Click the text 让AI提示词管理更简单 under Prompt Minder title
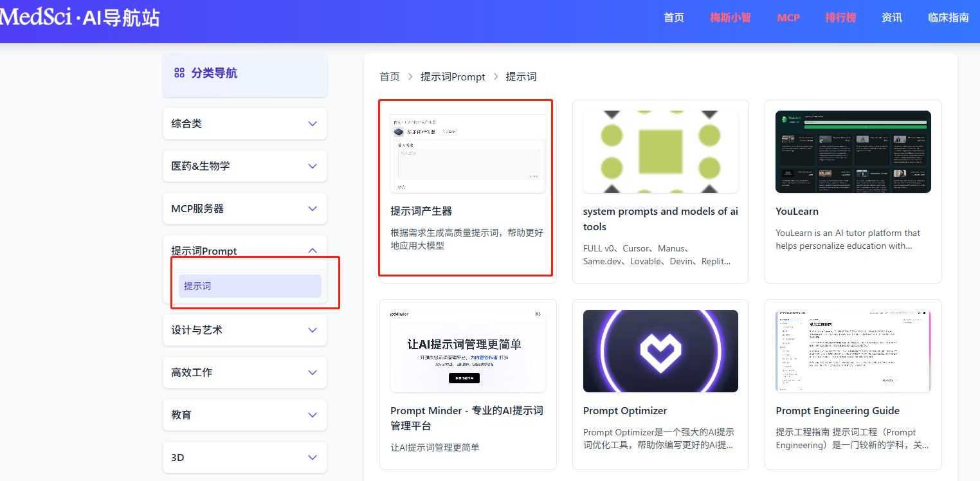 coord(435,447)
